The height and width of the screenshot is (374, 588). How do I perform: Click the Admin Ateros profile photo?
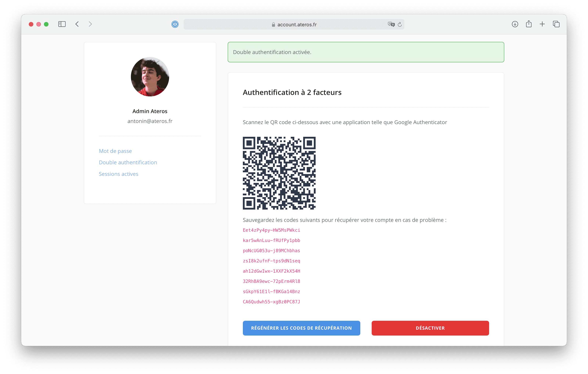[150, 77]
